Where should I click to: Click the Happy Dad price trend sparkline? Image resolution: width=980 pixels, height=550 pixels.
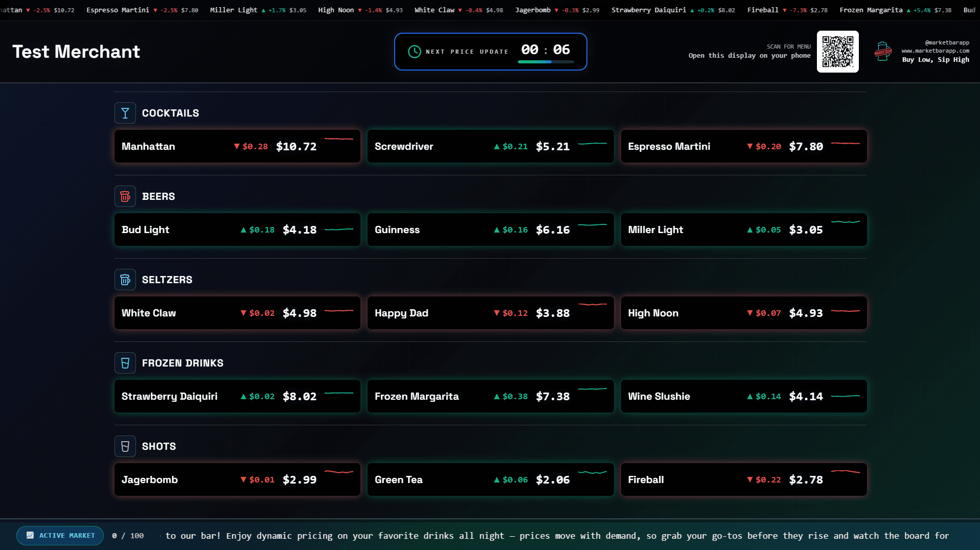coord(592,305)
